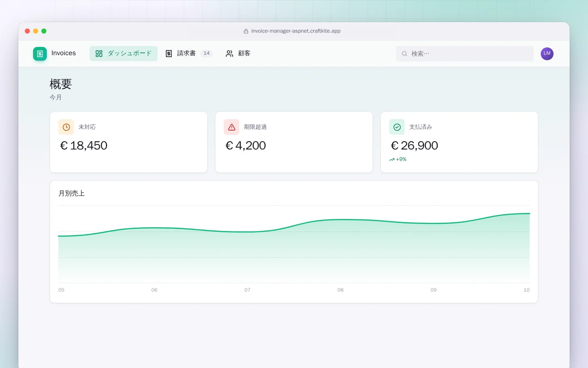
Task: Click the € 18,450 amount
Action: [84, 145]
